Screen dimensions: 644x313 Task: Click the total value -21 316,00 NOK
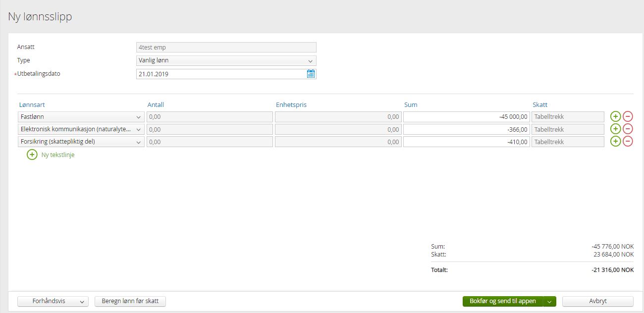tap(612, 270)
